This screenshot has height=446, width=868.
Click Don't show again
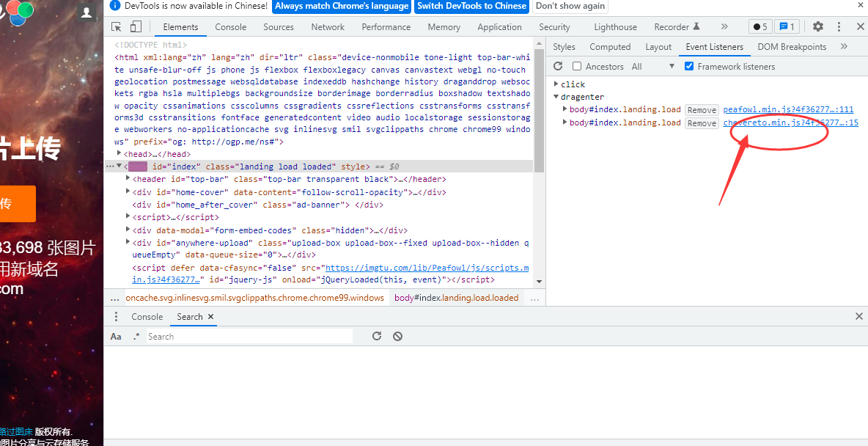(x=570, y=6)
